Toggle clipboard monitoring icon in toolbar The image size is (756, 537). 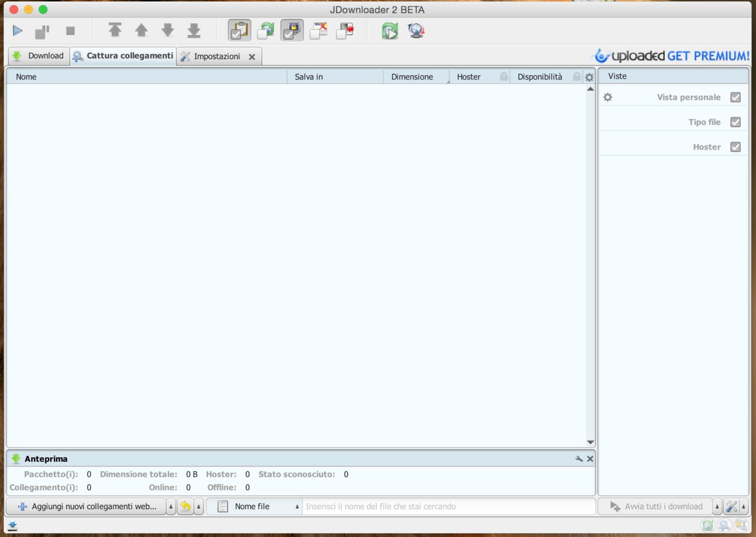point(240,30)
